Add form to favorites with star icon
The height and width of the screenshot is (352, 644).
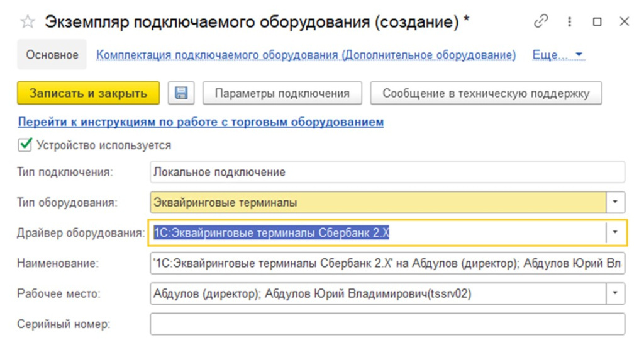tap(28, 21)
